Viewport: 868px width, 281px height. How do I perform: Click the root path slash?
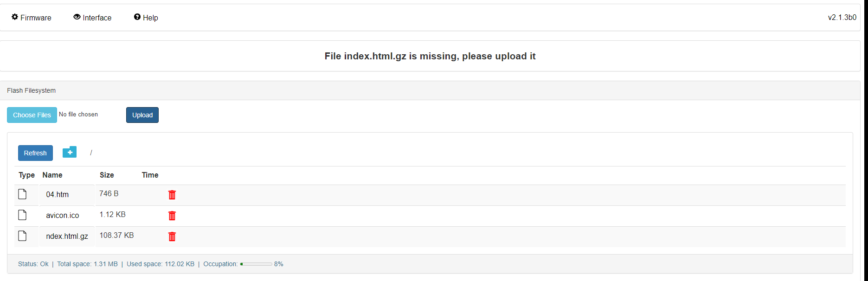[91, 153]
